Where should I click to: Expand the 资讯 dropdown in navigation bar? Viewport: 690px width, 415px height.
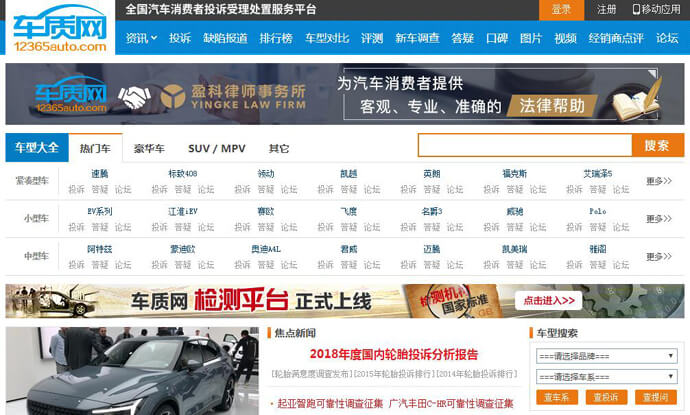tap(141, 39)
